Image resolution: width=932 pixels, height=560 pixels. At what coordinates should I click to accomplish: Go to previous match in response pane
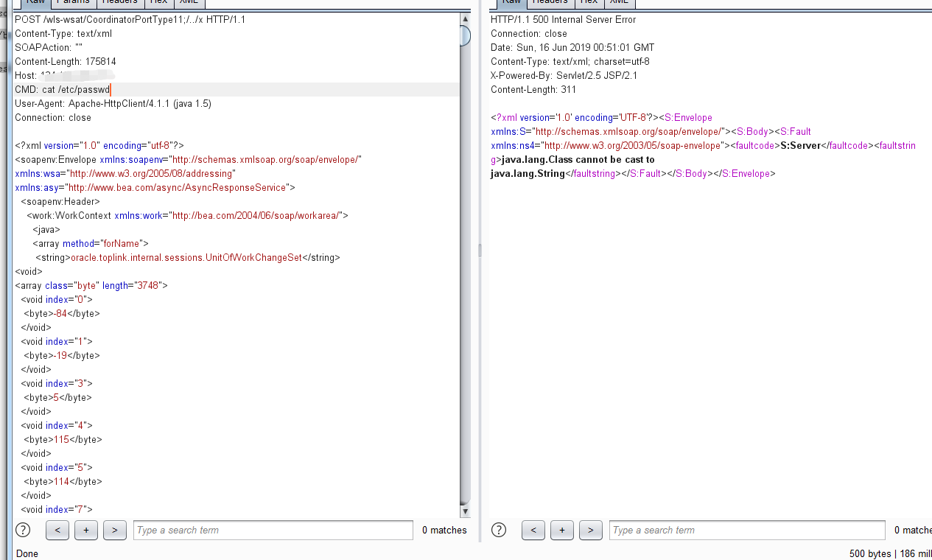[533, 530]
